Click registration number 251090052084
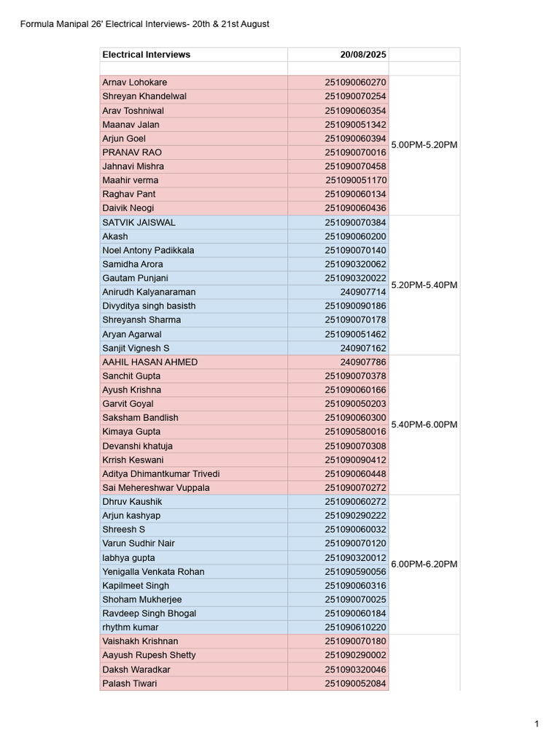 tap(338, 684)
